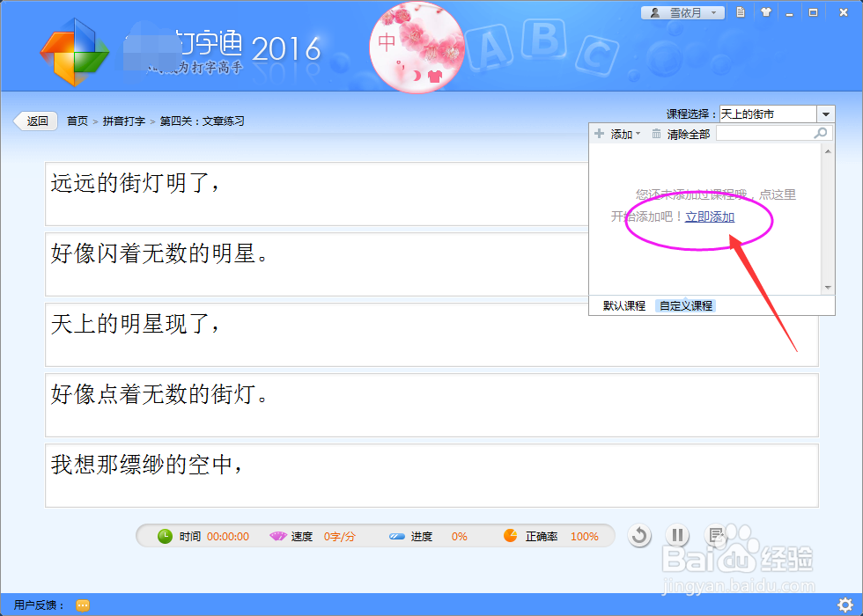The image size is (863, 616).
Task: Click the clipboard note icon in title bar
Action: coord(741,12)
